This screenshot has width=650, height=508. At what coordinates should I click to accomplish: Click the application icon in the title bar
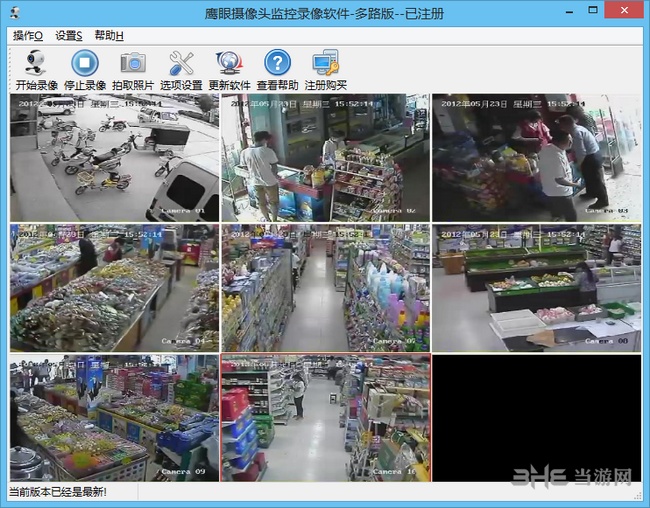[15, 13]
